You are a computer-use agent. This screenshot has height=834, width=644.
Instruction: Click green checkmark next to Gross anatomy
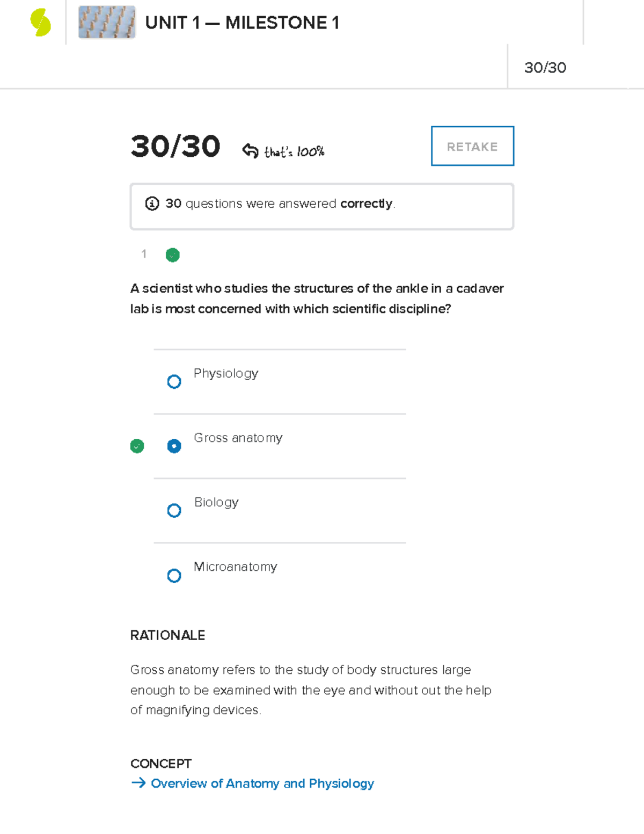click(137, 446)
